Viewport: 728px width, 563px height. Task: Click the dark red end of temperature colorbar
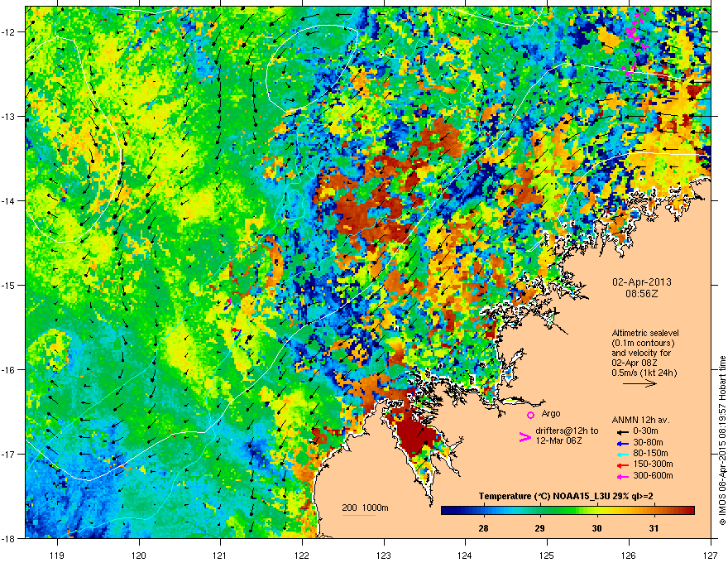tap(689, 510)
